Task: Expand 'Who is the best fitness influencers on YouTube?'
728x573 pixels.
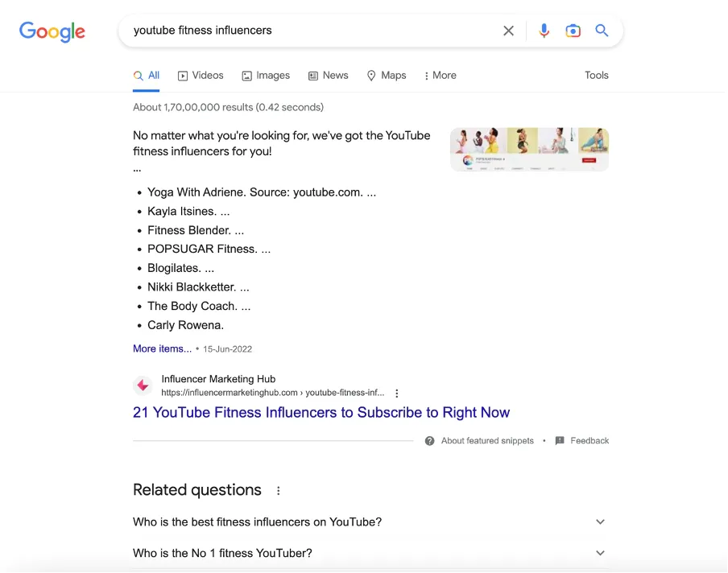Action: (370, 522)
